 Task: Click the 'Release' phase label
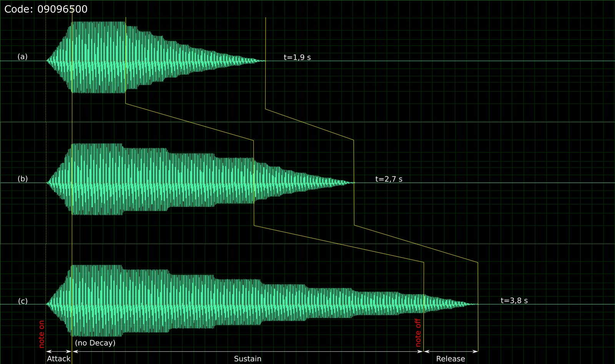[450, 359]
